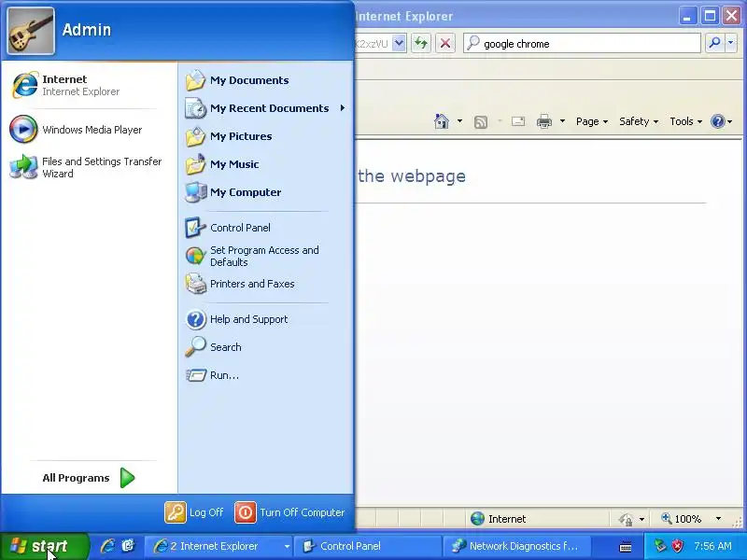Click Turn Off Computer button

pos(289,512)
